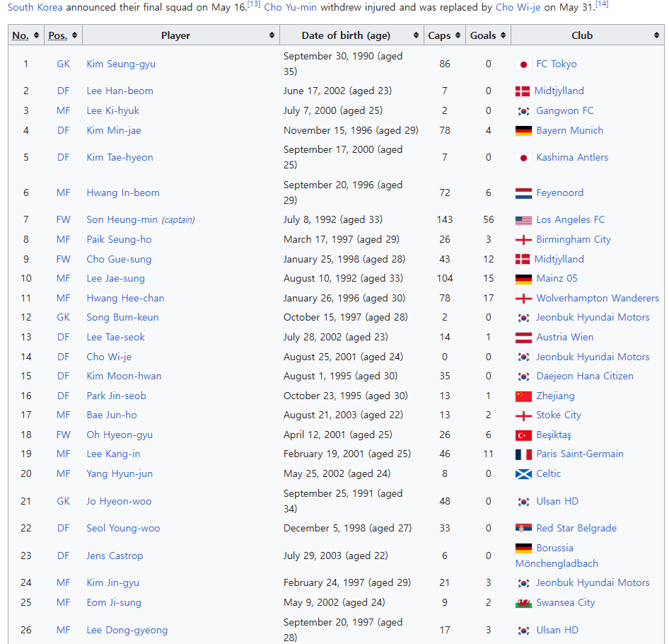Click the Japan flag beside FC Tokyo
The width and height of the screenshot is (669, 644).
pyautogui.click(x=523, y=64)
